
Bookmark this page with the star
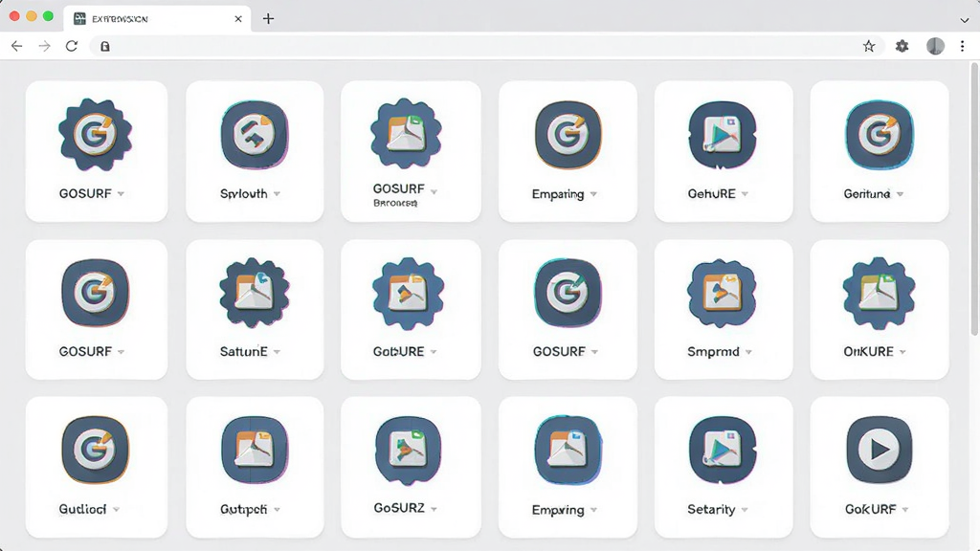[x=869, y=46]
